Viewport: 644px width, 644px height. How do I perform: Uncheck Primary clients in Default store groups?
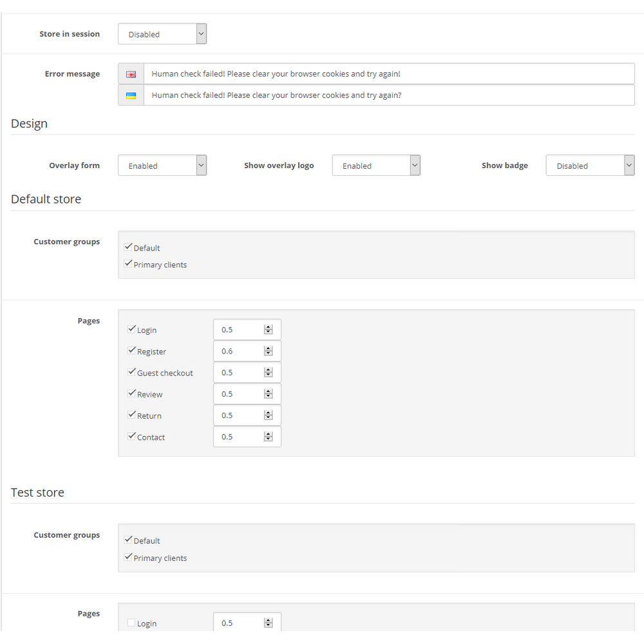tap(128, 263)
